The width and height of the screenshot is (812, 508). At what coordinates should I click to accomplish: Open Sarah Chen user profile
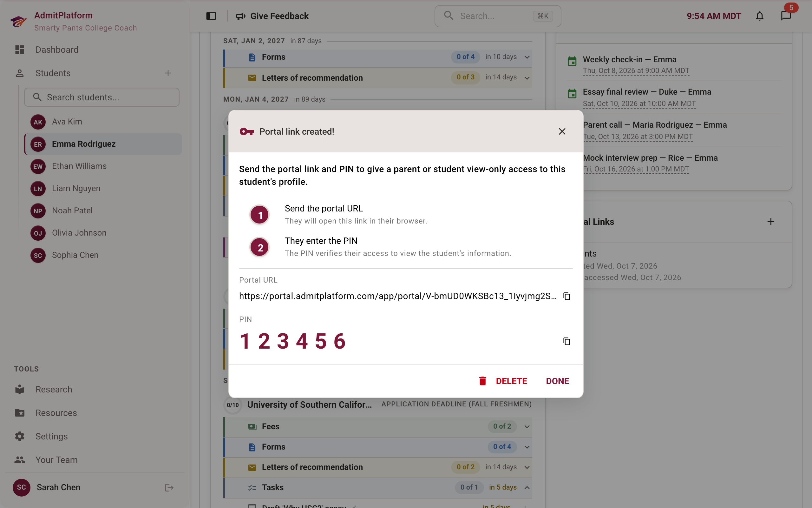[x=47, y=487]
